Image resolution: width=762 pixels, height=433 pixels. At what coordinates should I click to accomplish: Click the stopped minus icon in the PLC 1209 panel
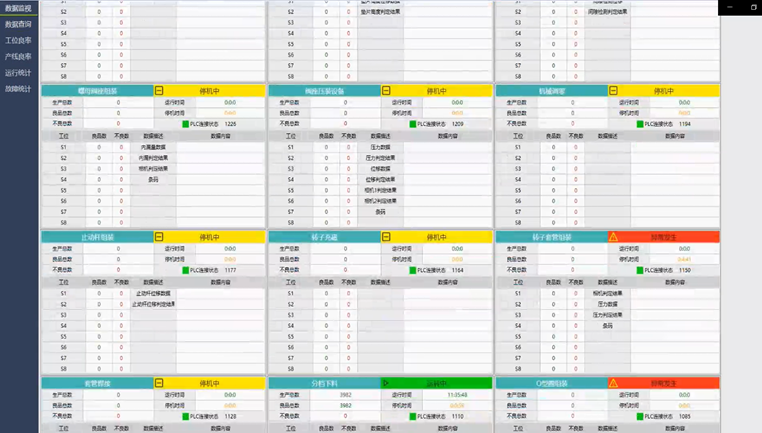tap(386, 91)
